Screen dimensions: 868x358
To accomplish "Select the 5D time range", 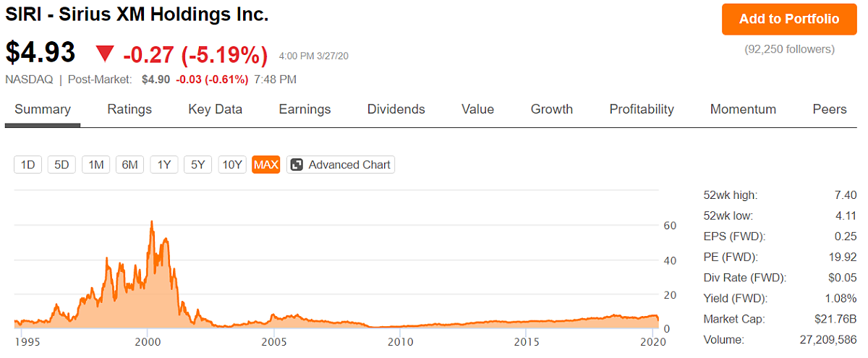I will [x=62, y=165].
